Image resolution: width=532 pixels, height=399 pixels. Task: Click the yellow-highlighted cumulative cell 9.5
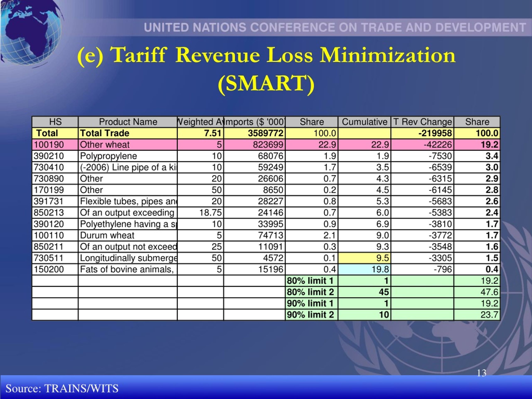[364, 258]
